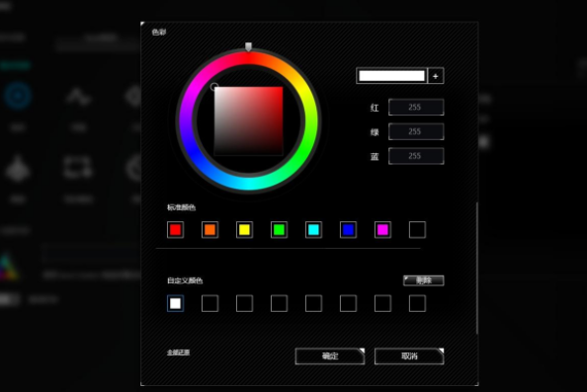Screen dimensions: 587x392
Task: Select the green standard color swatch
Action: coord(279,230)
